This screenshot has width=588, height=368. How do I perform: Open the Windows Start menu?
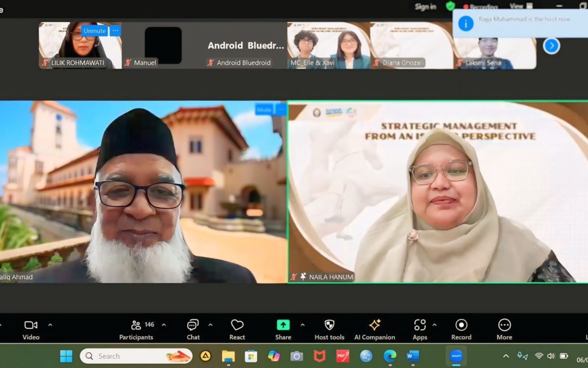click(x=66, y=356)
